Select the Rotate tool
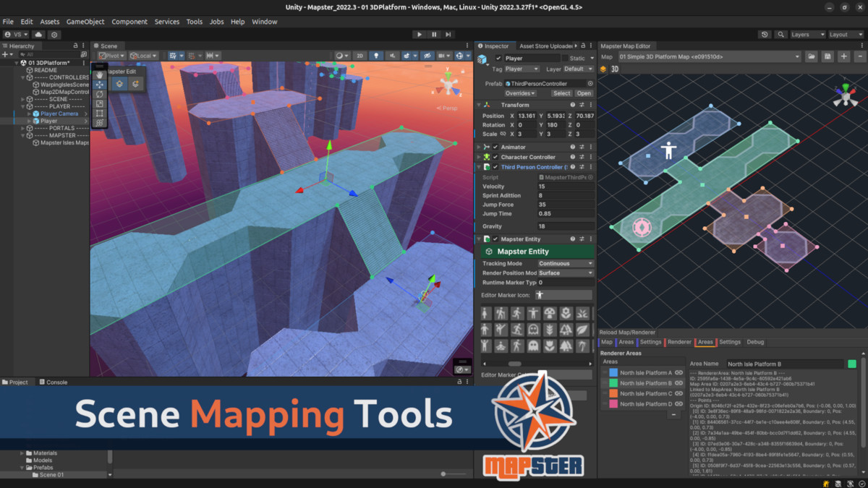 point(100,94)
